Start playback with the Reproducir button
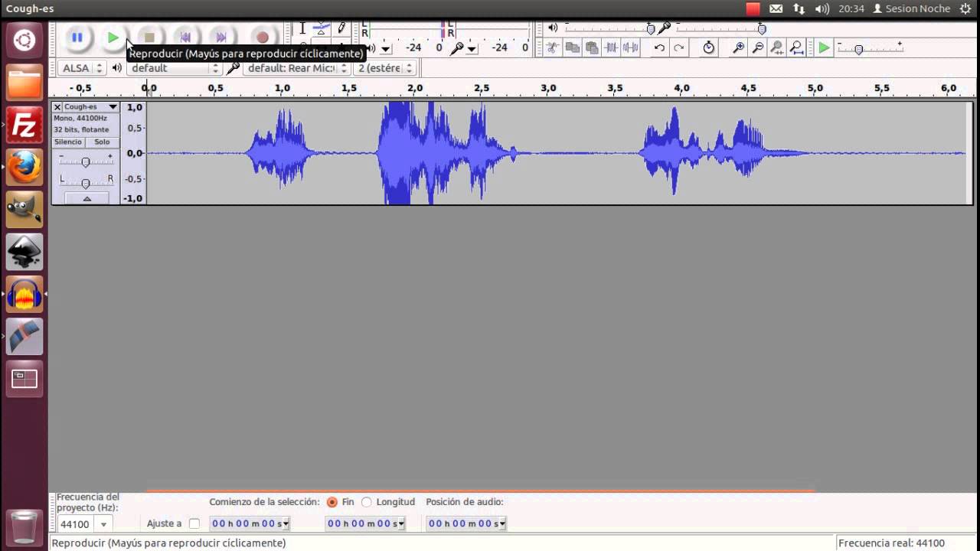Screen dimensions: 980x551 pos(113,37)
